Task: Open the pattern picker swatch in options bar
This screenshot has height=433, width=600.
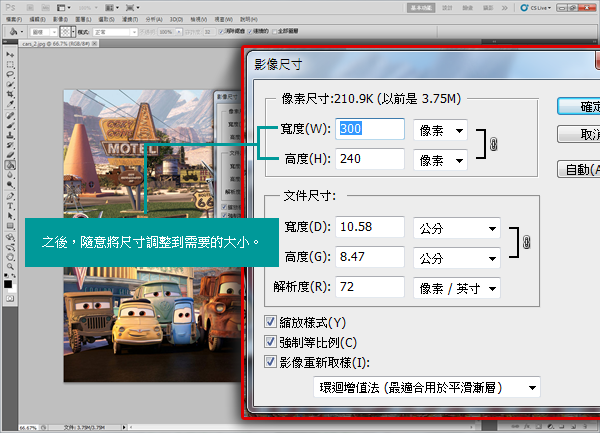Action: (x=66, y=32)
